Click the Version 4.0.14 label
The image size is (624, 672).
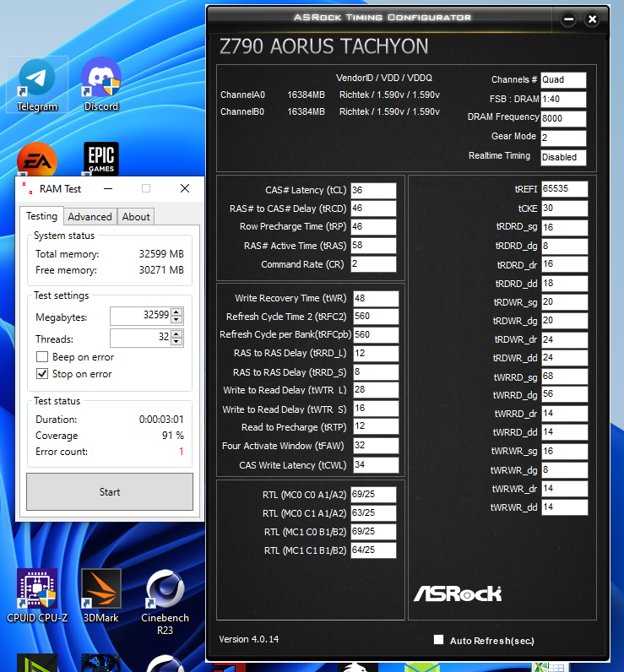click(249, 639)
